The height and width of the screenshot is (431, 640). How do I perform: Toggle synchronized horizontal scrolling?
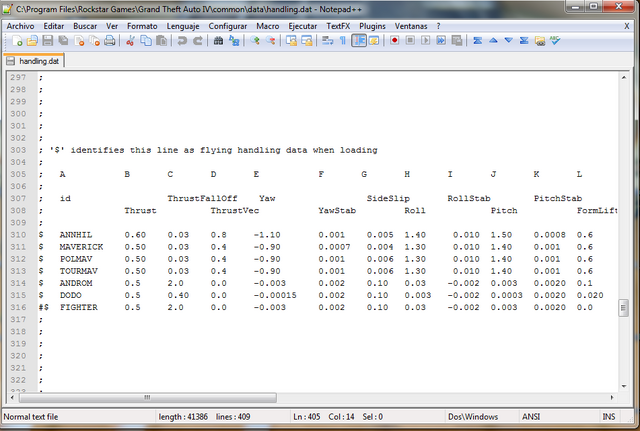(307, 40)
